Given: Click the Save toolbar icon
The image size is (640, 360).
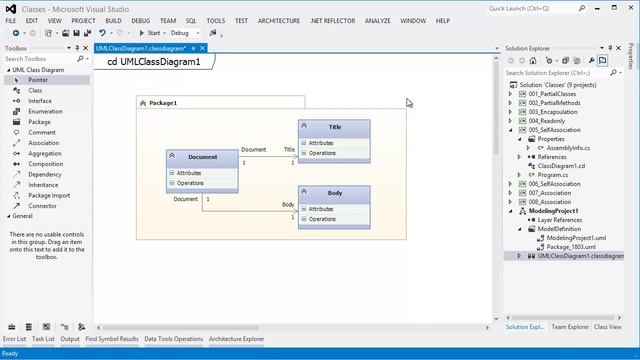Looking at the screenshot, I should [76, 33].
